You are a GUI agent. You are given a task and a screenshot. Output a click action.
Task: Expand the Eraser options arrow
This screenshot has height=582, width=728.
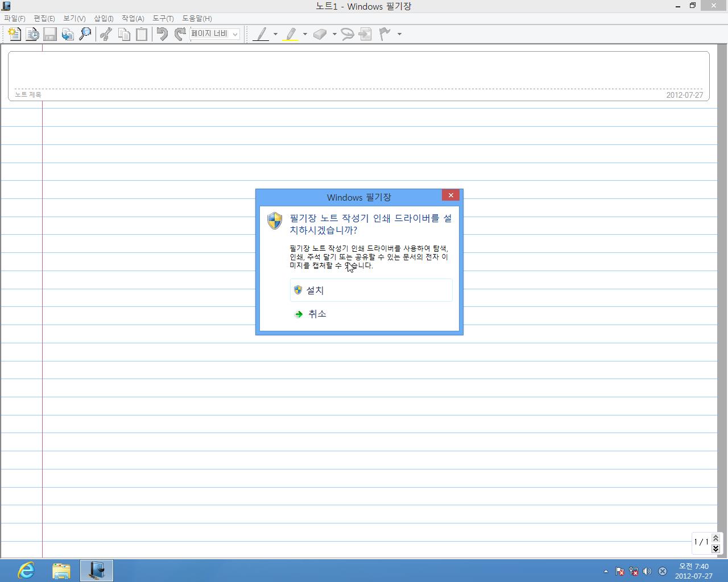(334, 34)
